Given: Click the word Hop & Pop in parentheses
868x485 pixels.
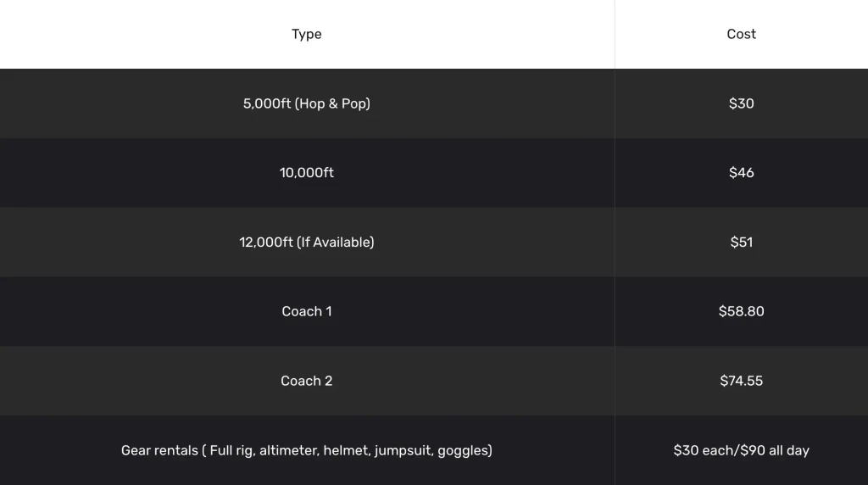Looking at the screenshot, I should point(332,103).
